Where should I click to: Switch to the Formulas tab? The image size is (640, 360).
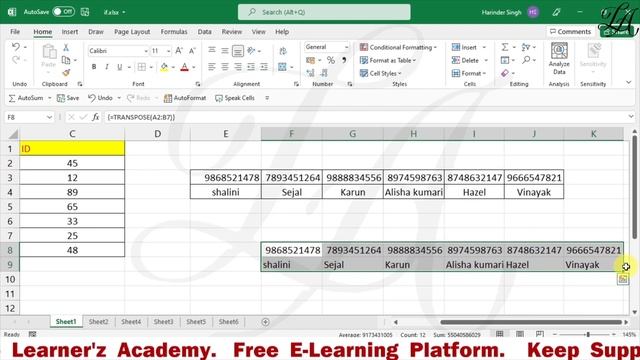click(x=174, y=31)
